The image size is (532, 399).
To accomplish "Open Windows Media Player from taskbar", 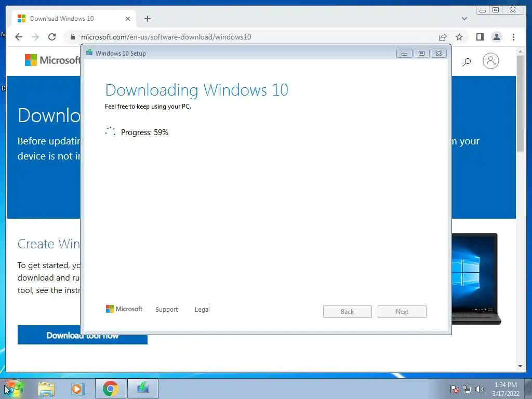I will pyautogui.click(x=77, y=389).
